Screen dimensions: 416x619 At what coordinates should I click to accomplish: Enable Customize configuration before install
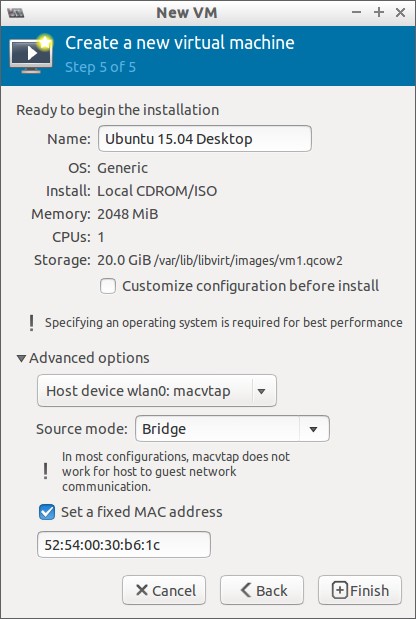(x=108, y=286)
